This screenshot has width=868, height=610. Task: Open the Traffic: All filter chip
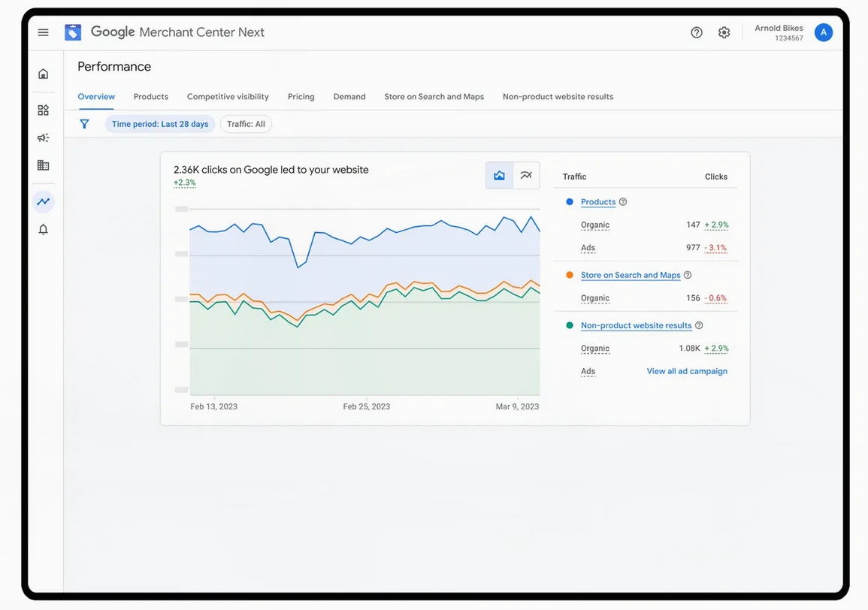pos(246,124)
